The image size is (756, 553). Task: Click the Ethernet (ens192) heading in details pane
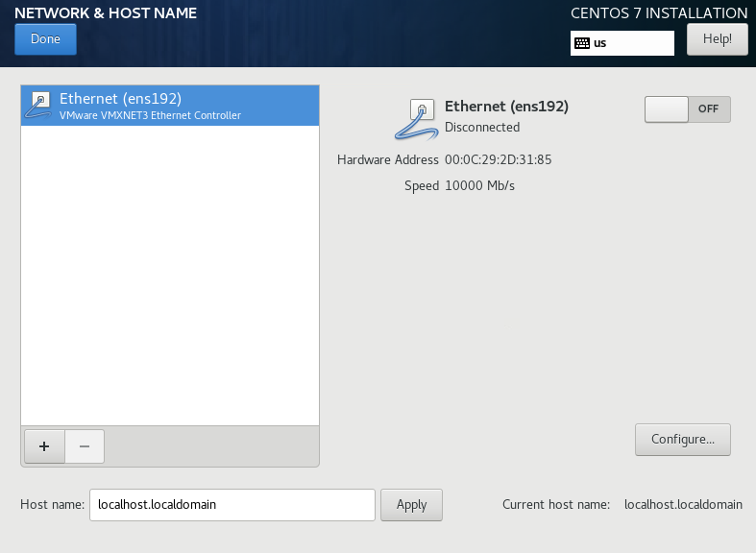506,107
